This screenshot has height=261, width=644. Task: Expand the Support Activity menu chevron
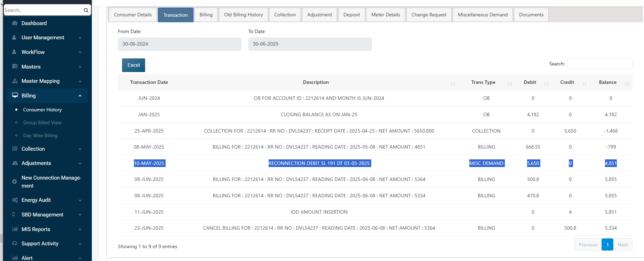80,244
